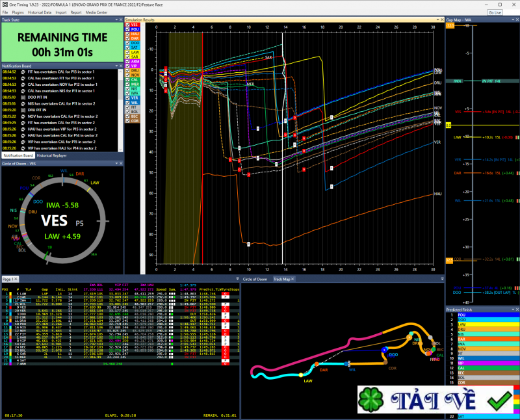
Task: Click the Go Live button
Action: (495, 12)
